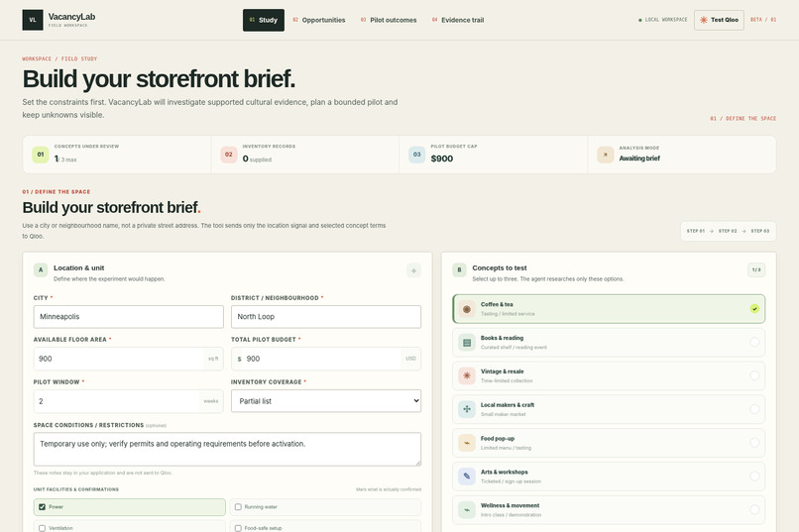Select the Food pop-up concept radio

[x=754, y=443]
